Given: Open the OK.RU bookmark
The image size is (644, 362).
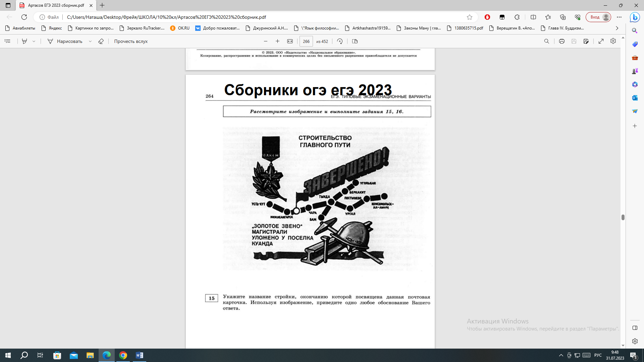Looking at the screenshot, I should (x=180, y=28).
